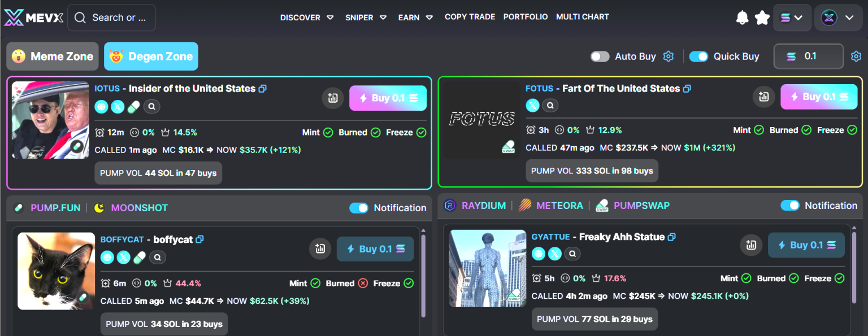
Task: Open the notifications bell
Action: pyautogui.click(x=742, y=18)
